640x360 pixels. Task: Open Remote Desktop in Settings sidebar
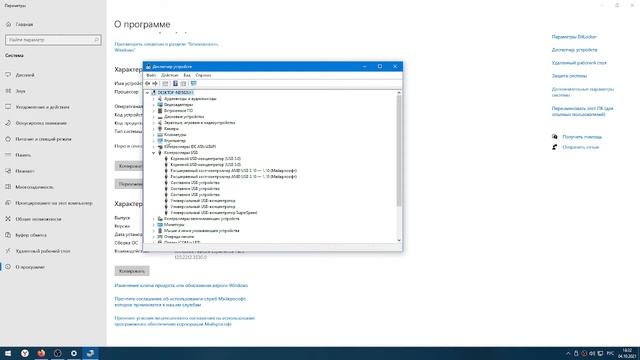[53, 251]
